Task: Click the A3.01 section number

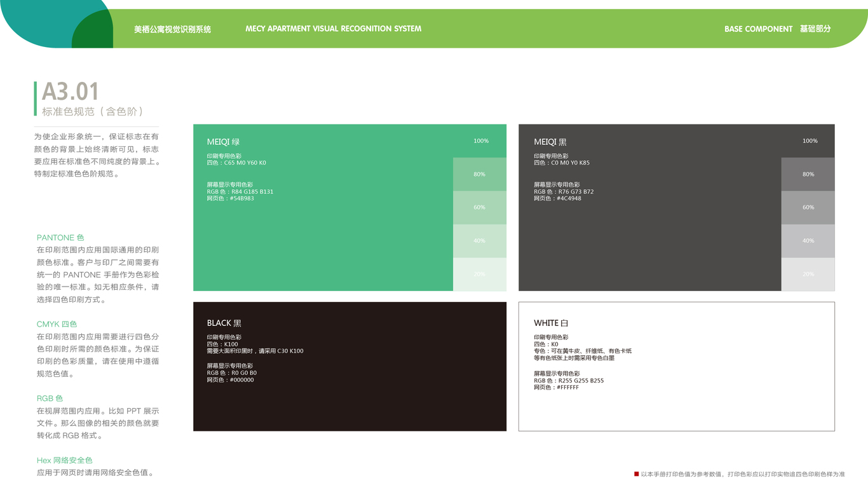Action: pos(71,91)
